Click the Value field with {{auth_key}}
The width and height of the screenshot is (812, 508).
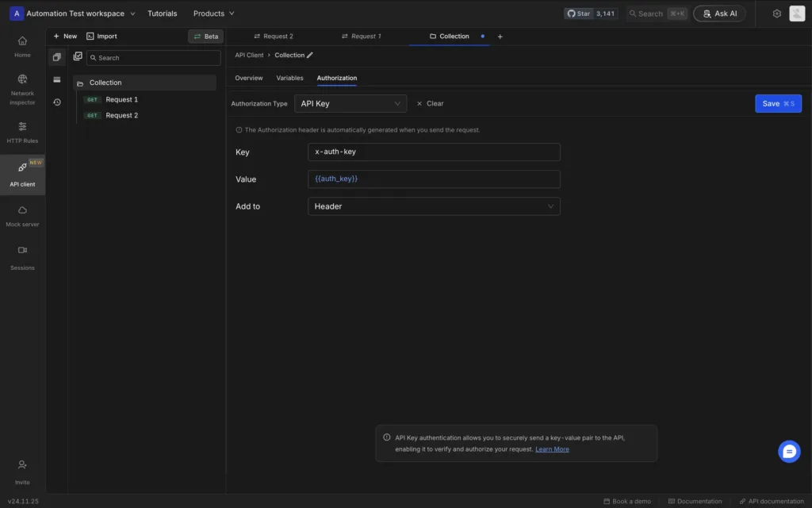(434, 179)
